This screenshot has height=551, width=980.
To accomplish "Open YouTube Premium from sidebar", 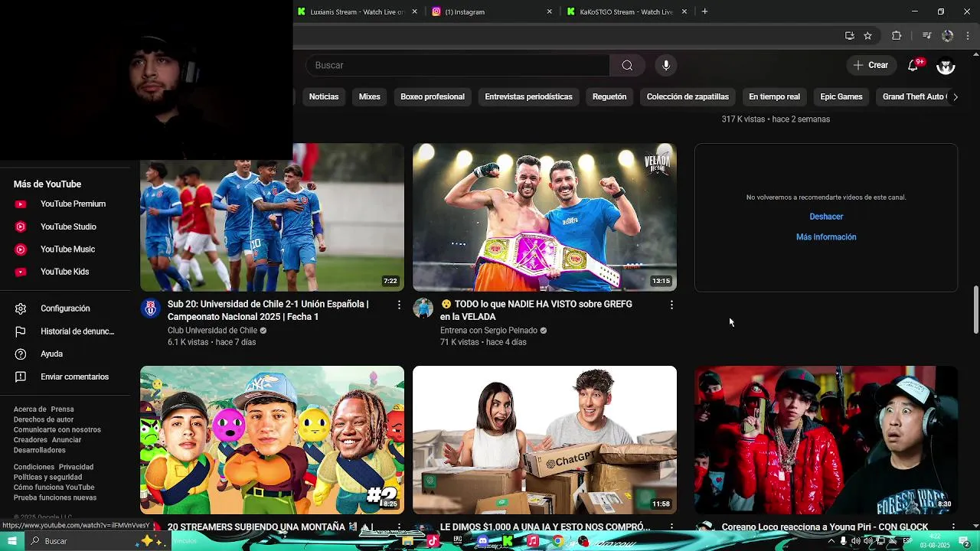I will point(65,204).
